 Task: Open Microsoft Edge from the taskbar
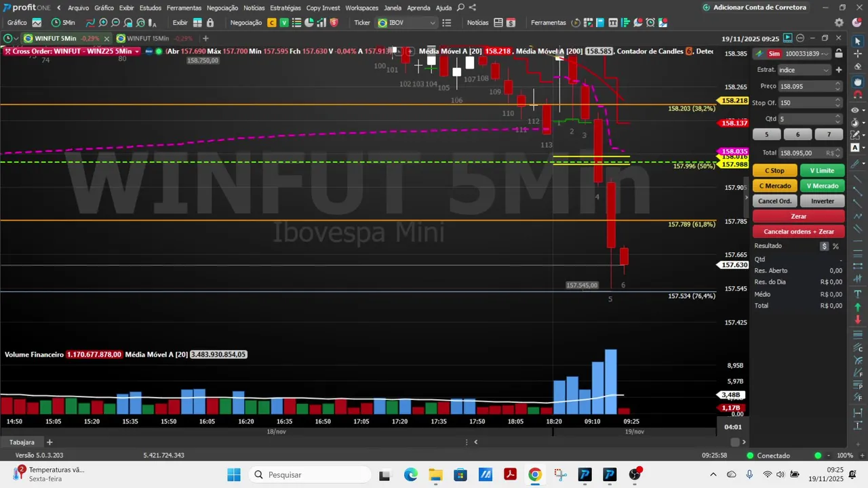click(x=410, y=474)
